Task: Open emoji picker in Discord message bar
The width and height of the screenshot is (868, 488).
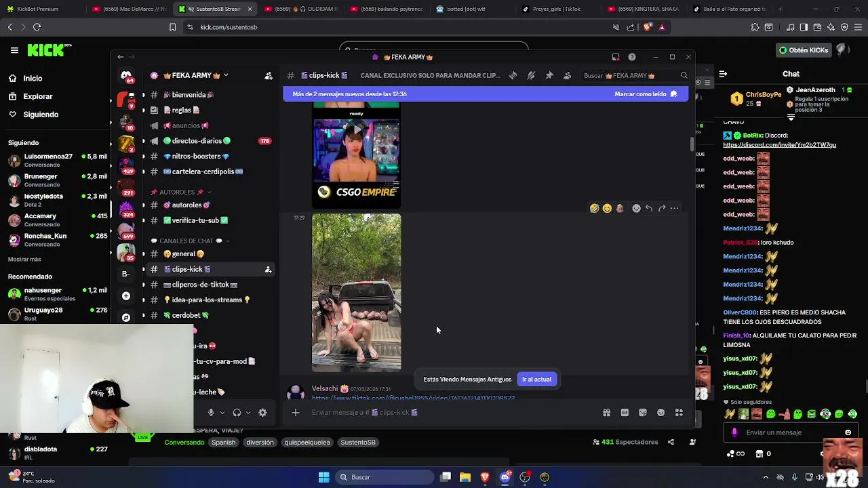Action: pyautogui.click(x=660, y=412)
